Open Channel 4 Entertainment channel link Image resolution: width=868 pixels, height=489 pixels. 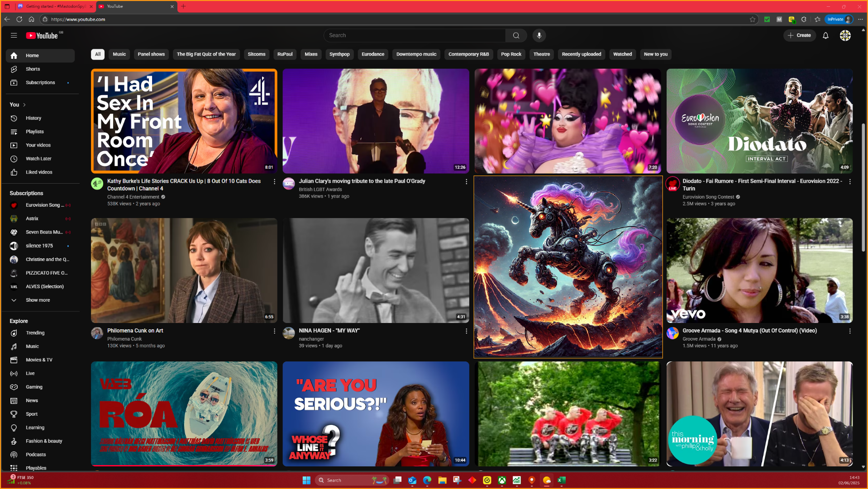(x=133, y=197)
